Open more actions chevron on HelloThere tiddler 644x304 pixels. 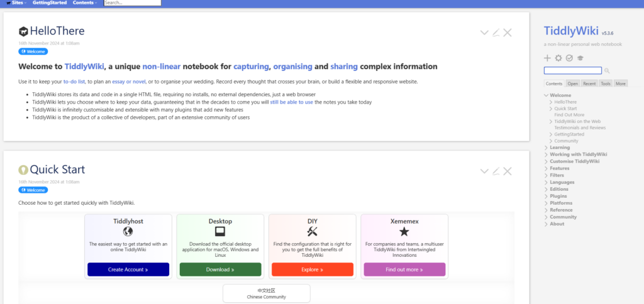click(x=484, y=33)
